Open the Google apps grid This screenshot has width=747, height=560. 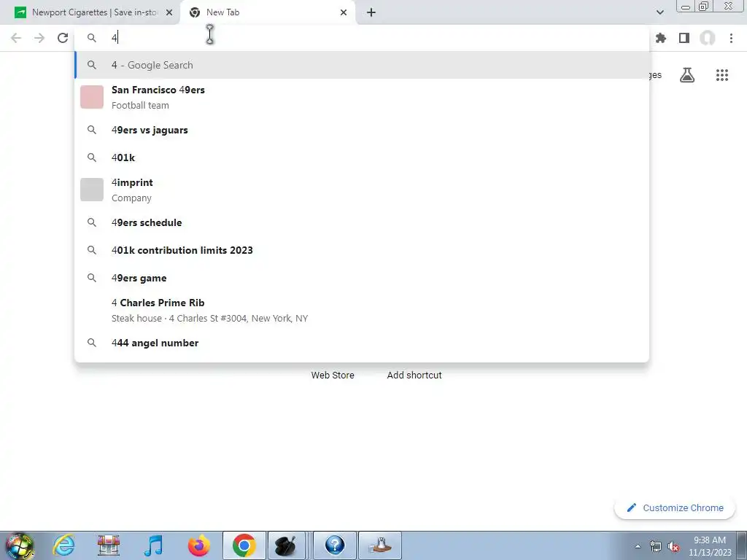click(722, 75)
